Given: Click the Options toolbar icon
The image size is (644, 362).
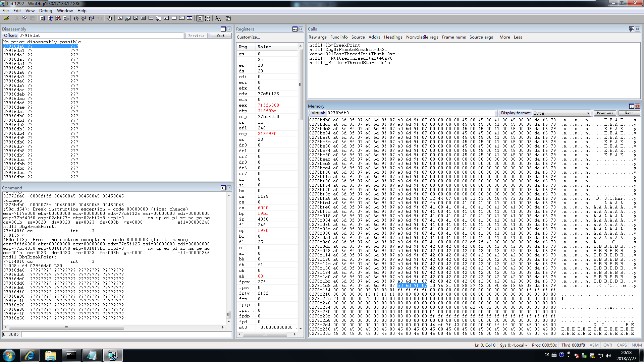Looking at the screenshot, I should tap(228, 18).
